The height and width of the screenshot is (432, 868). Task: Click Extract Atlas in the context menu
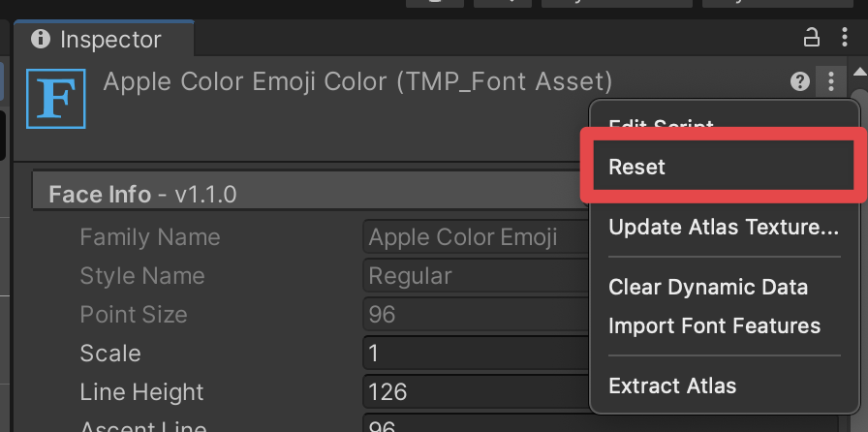[x=672, y=386]
